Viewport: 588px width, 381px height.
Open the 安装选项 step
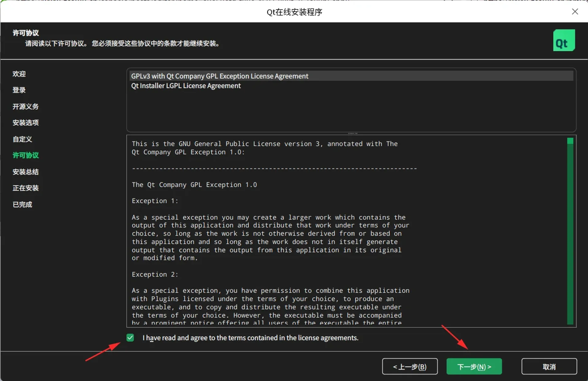point(25,123)
